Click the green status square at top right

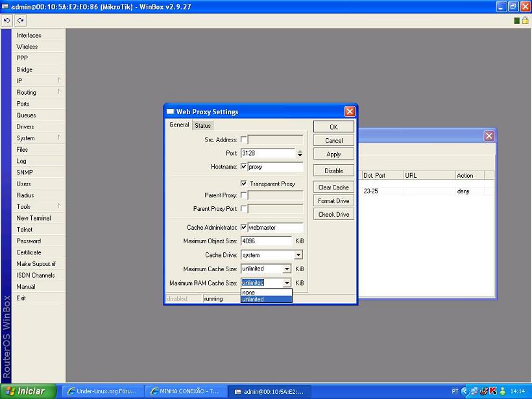(x=516, y=21)
